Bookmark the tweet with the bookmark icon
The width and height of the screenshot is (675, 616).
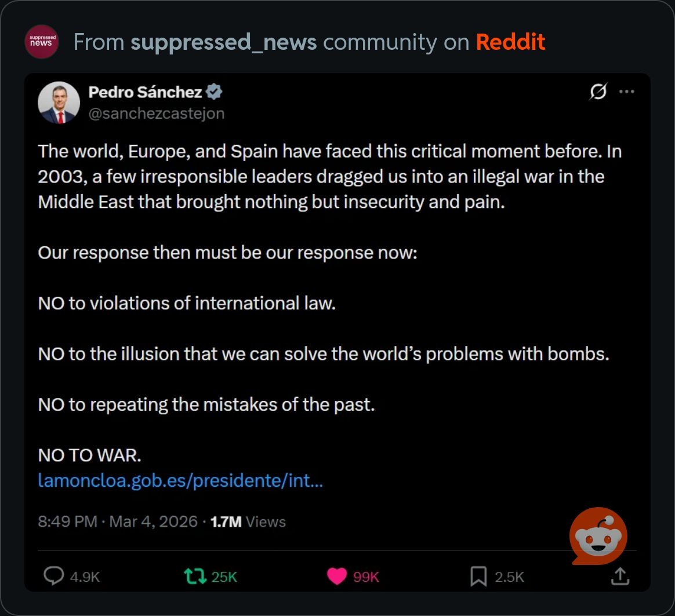[x=478, y=576]
